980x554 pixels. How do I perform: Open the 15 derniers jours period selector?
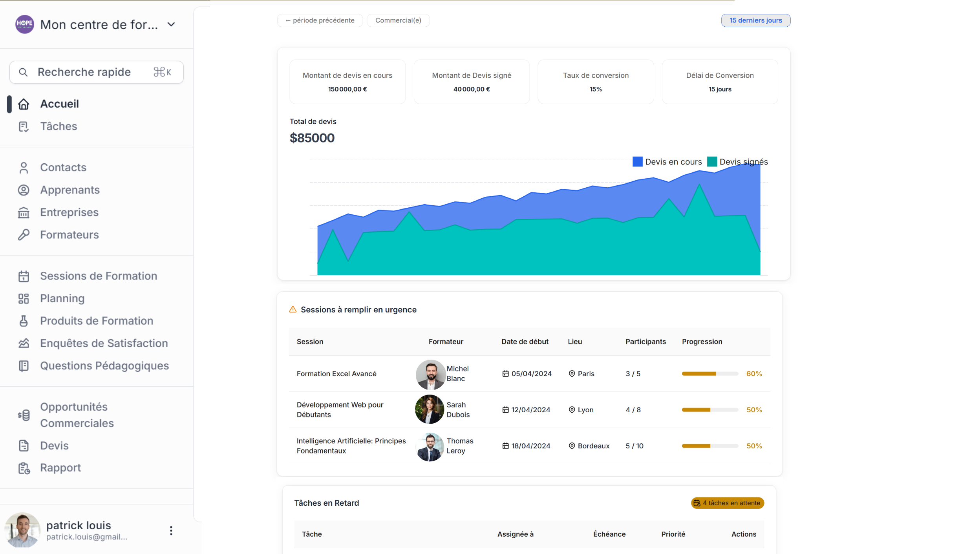(755, 20)
